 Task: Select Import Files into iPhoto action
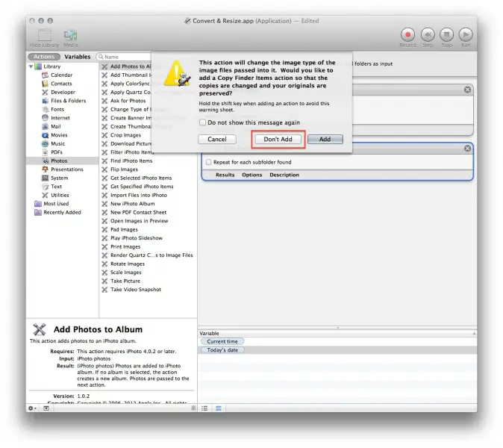139,195
